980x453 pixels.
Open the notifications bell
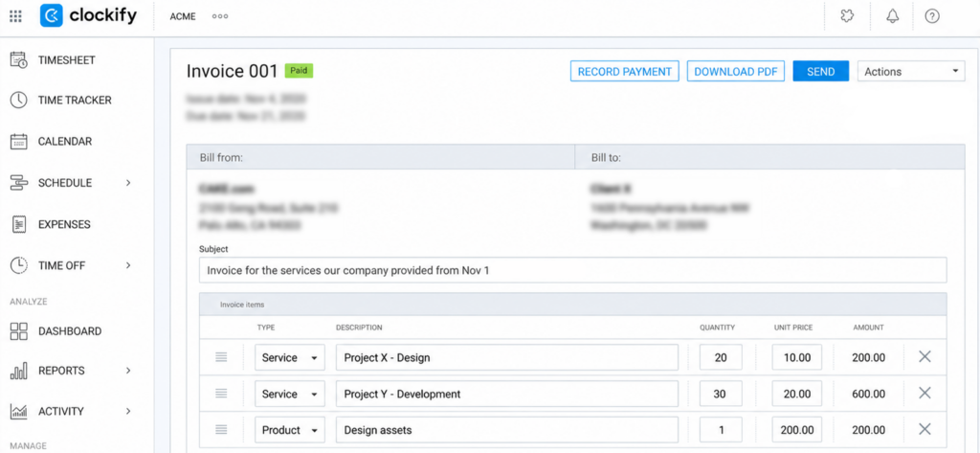pyautogui.click(x=893, y=16)
